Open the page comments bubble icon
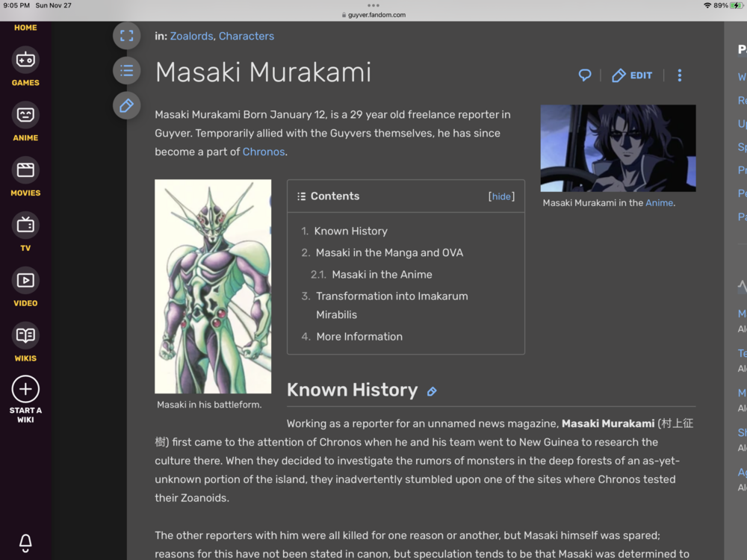This screenshot has height=560, width=747. pyautogui.click(x=585, y=75)
